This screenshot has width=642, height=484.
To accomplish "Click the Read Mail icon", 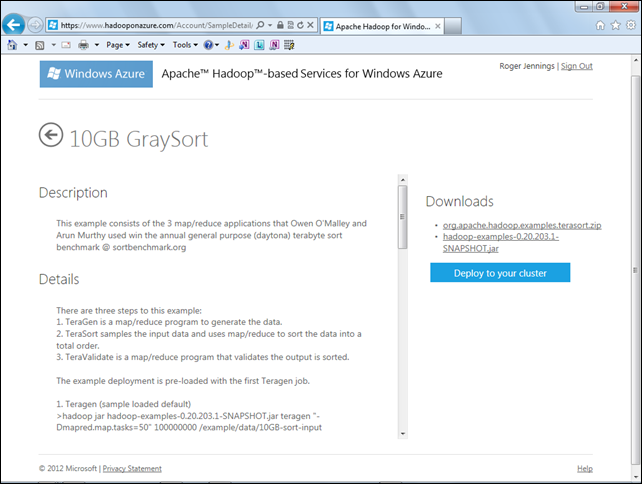I will (x=66, y=45).
